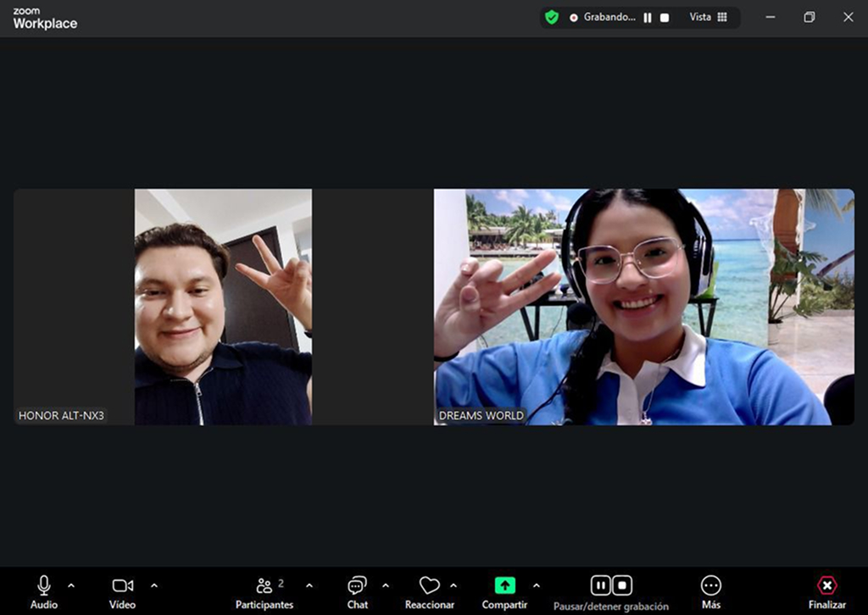Open the green encryption shield icon
This screenshot has width=868, height=615.
tap(552, 17)
